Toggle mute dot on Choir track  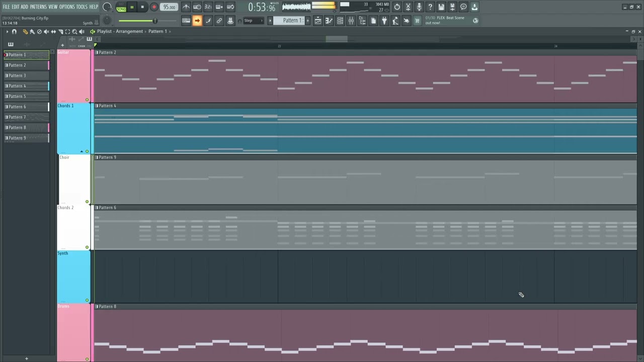87,202
